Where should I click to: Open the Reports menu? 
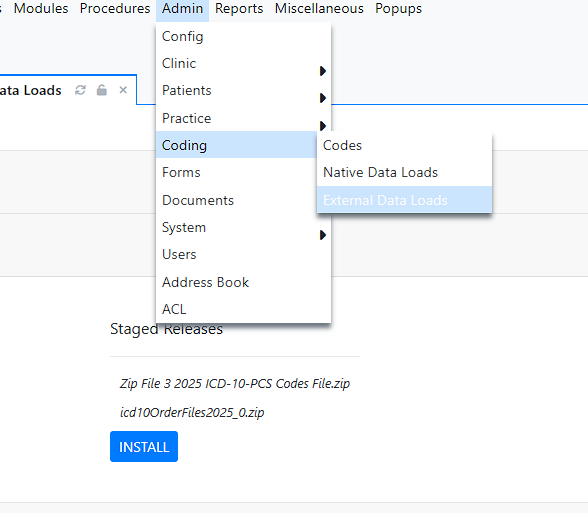tap(239, 9)
